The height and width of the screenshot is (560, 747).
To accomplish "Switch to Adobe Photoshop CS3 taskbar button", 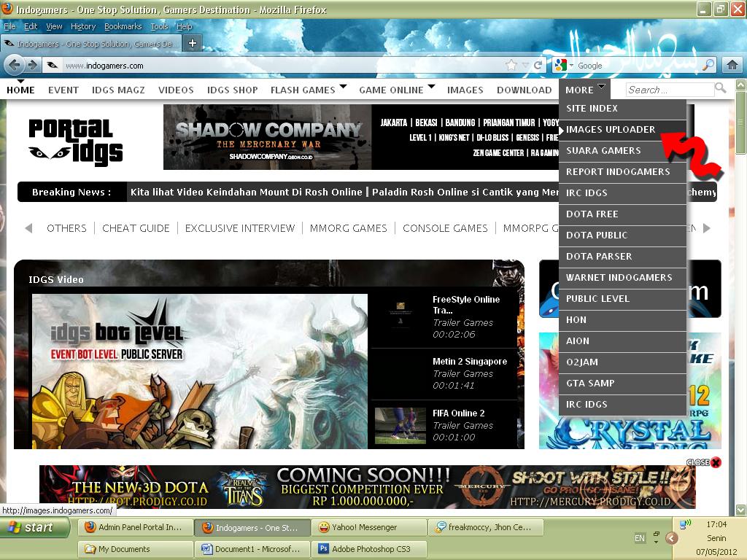I will [368, 548].
